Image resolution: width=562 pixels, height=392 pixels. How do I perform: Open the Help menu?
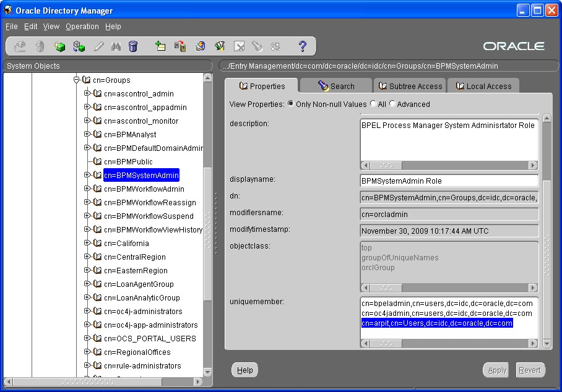pyautogui.click(x=113, y=27)
